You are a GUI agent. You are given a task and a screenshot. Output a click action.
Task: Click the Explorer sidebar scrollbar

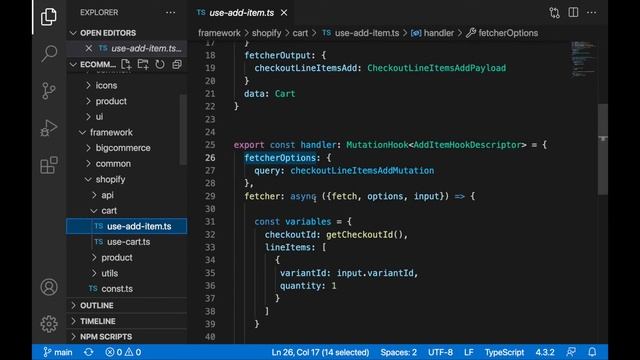(x=183, y=129)
